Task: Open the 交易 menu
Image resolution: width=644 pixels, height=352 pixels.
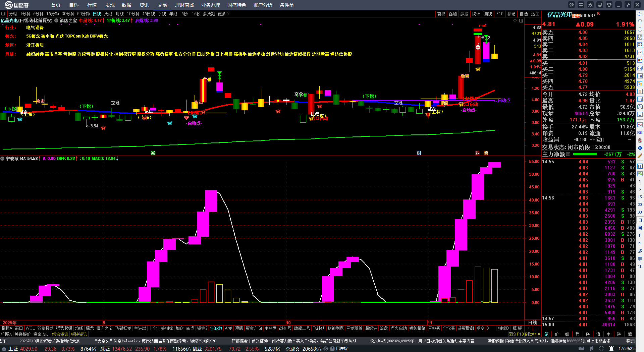Action: click(162, 5)
